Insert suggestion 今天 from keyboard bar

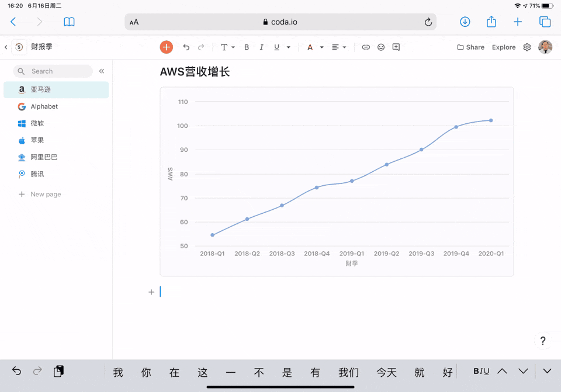(386, 372)
